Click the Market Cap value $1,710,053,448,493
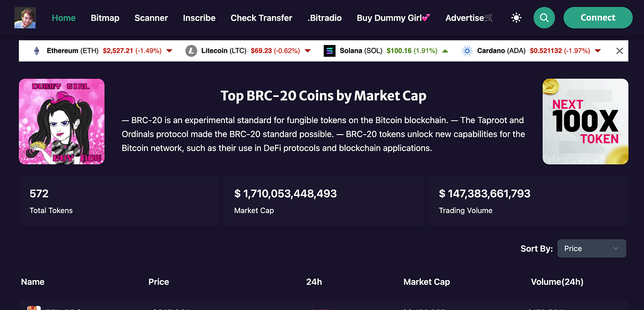The image size is (644, 310). pyautogui.click(x=286, y=194)
